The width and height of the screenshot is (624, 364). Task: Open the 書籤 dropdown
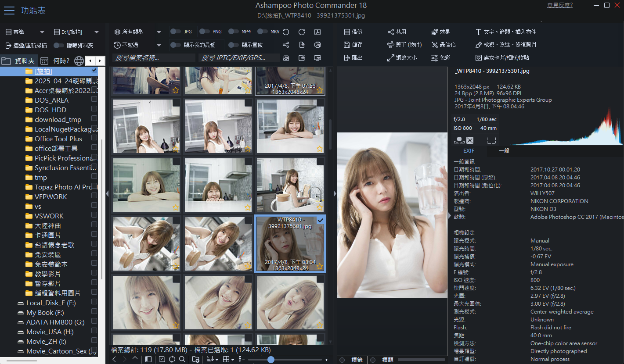[x=42, y=32]
